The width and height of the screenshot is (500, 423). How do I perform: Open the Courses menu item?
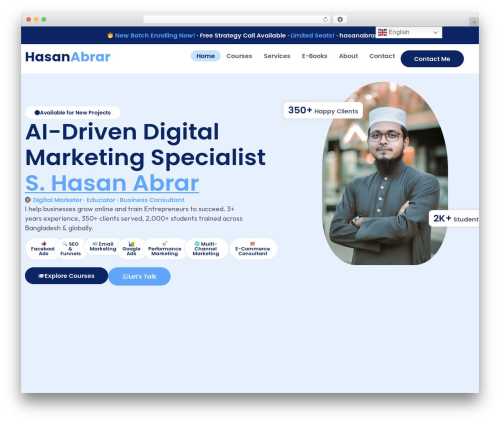pyautogui.click(x=239, y=56)
